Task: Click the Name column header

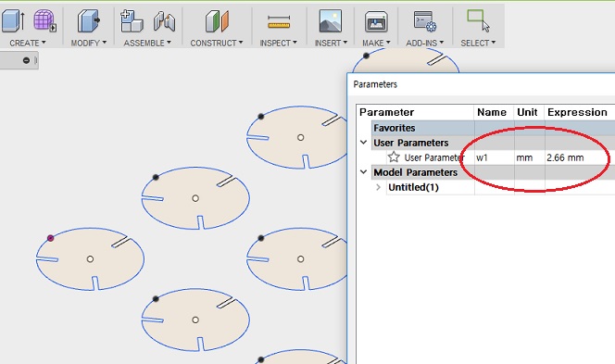Action: (x=494, y=112)
